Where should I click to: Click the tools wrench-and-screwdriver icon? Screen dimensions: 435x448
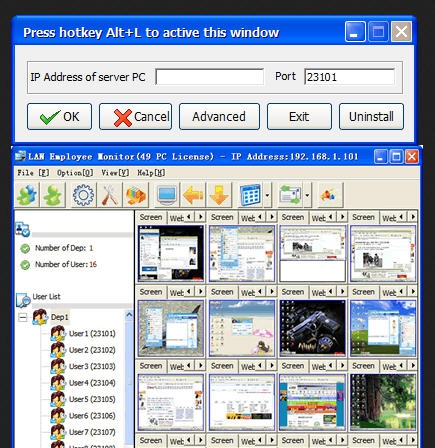point(110,195)
